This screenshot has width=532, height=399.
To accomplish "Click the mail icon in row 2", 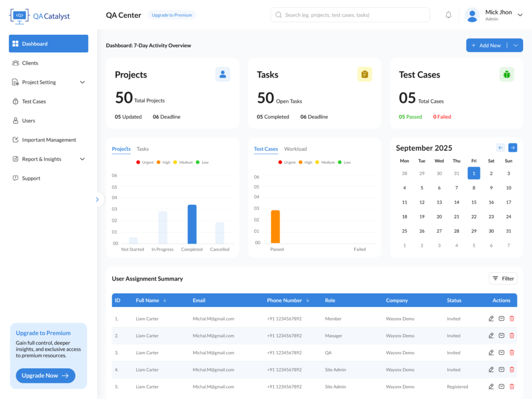I will [501, 336].
